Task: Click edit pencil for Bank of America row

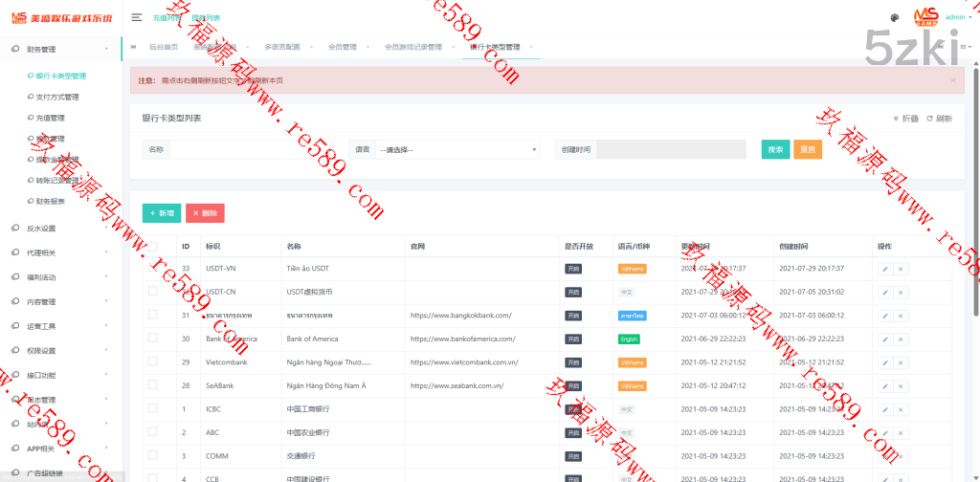Action: [884, 339]
